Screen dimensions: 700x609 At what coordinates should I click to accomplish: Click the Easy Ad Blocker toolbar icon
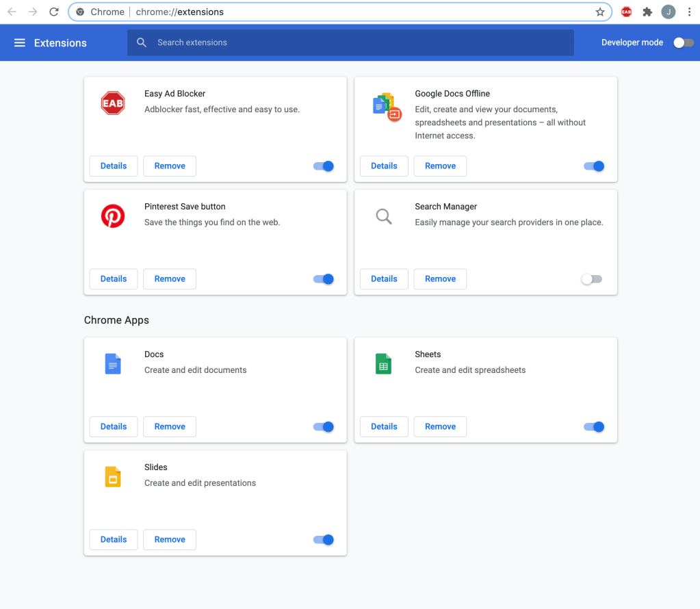pyautogui.click(x=626, y=12)
